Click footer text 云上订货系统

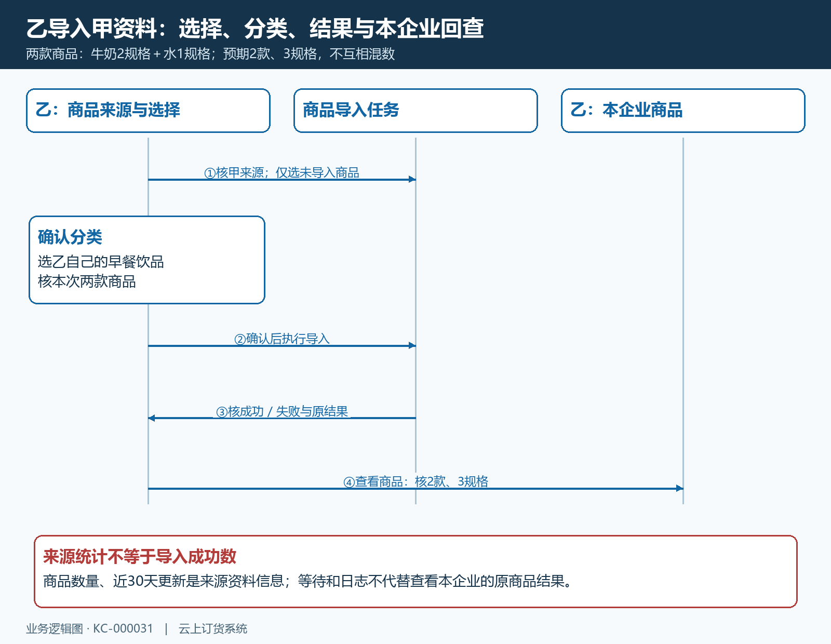213,628
